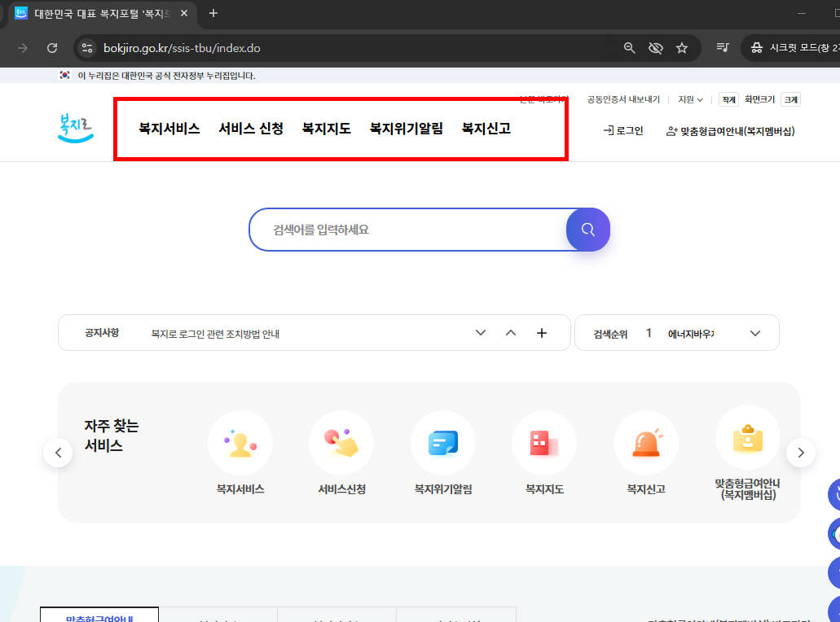
Task: Open the 지원 dropdown
Action: (x=690, y=99)
